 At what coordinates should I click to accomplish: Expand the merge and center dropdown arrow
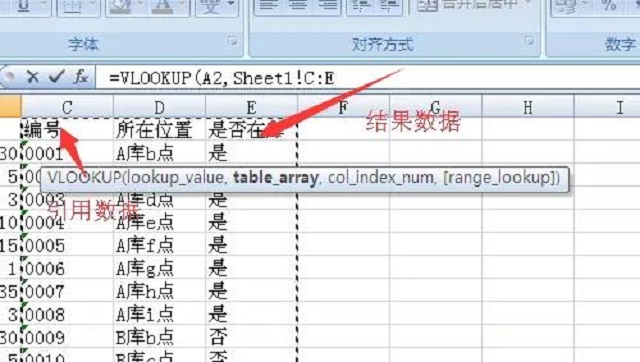tap(528, 4)
